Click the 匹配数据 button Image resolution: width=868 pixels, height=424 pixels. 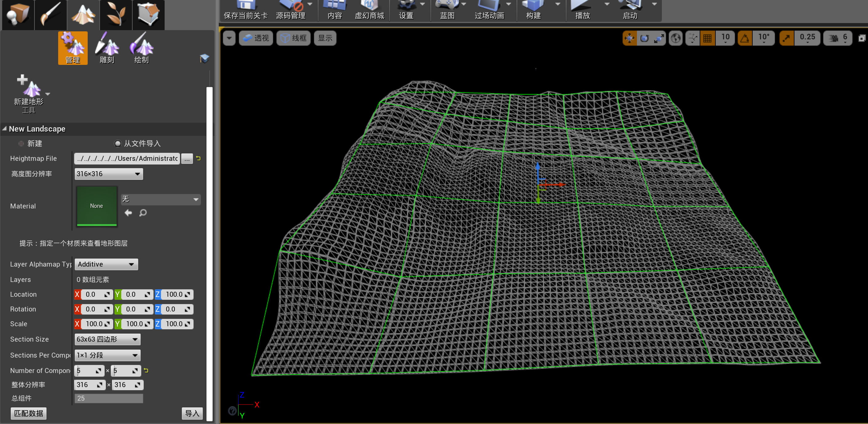(x=29, y=413)
